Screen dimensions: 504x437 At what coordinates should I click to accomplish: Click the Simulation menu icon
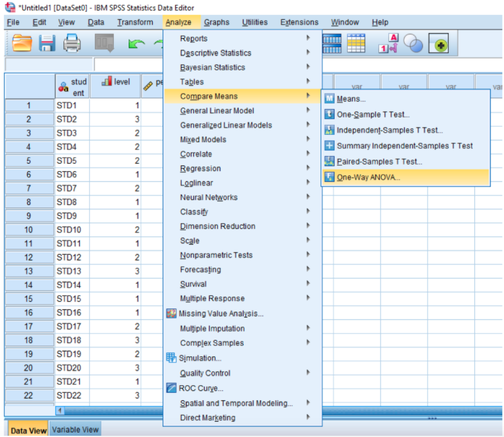pyautogui.click(x=171, y=358)
